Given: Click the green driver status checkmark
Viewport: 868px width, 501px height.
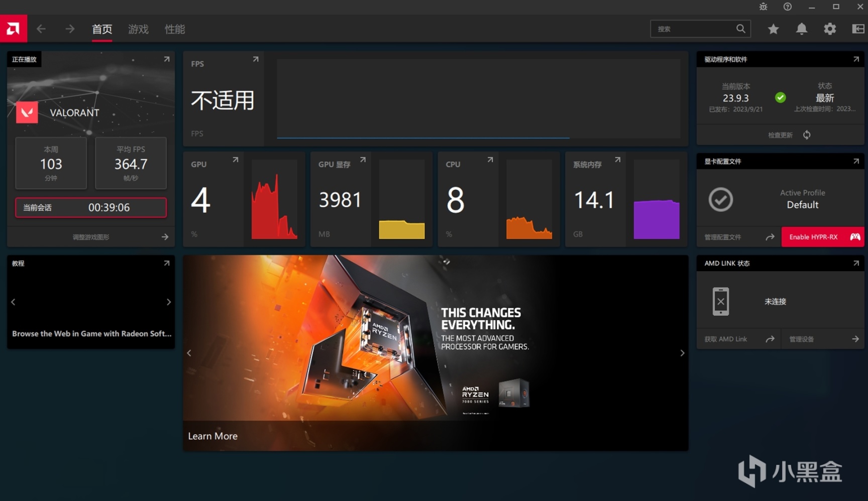Looking at the screenshot, I should pos(781,97).
